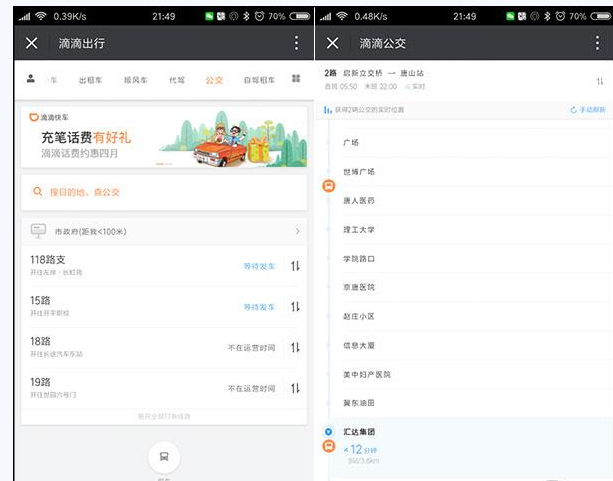Expand all 17 bus lines link
The width and height of the screenshot is (613, 481).
[164, 416]
